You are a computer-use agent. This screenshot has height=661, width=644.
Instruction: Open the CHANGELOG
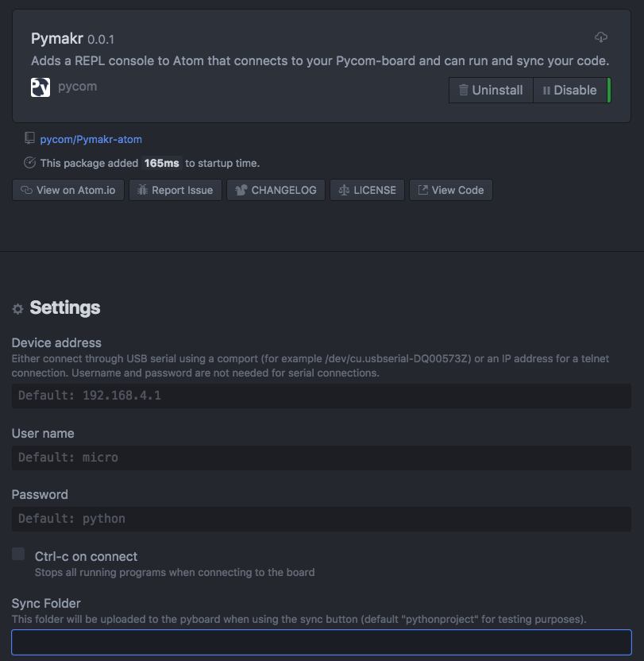pyautogui.click(x=276, y=190)
